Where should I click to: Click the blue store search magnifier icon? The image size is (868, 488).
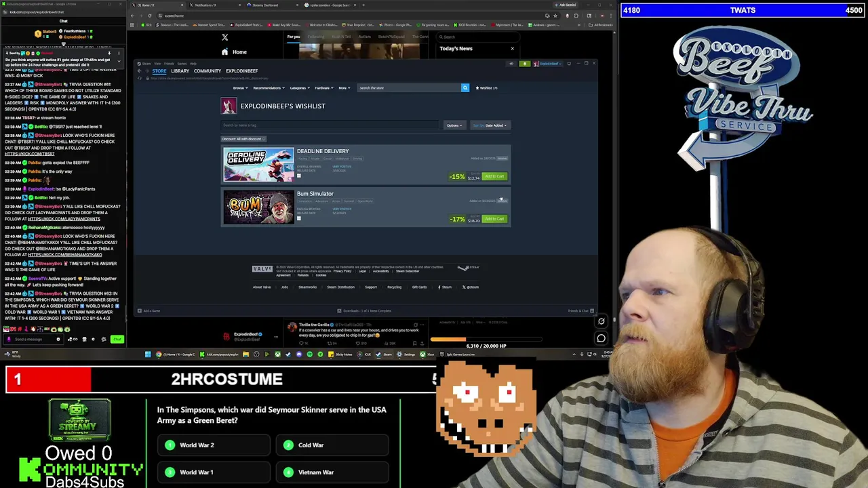point(465,87)
